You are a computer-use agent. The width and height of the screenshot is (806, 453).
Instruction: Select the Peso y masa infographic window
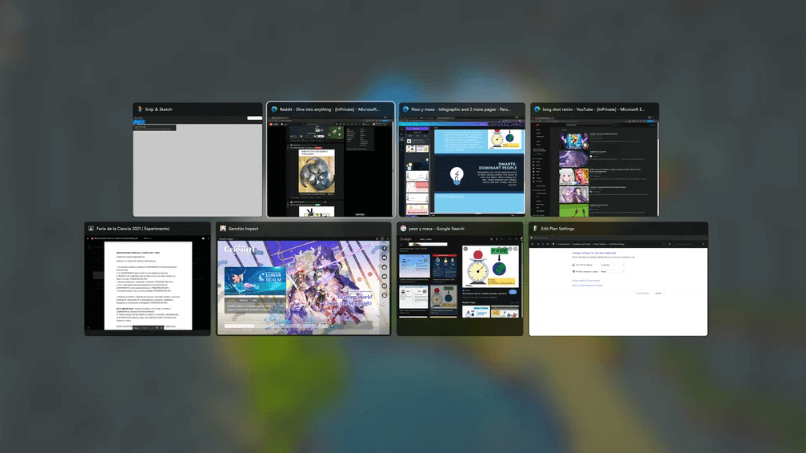coord(461,166)
